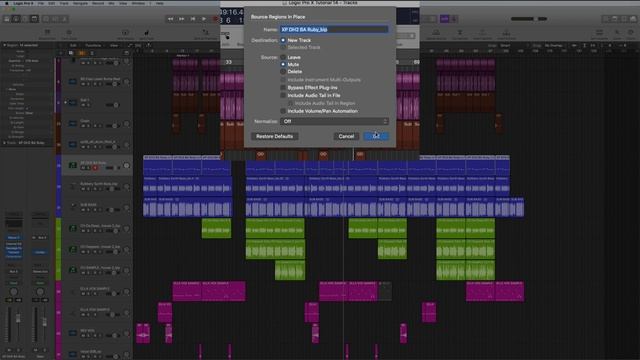
Task: Click Restore Defaults button
Action: (275, 136)
